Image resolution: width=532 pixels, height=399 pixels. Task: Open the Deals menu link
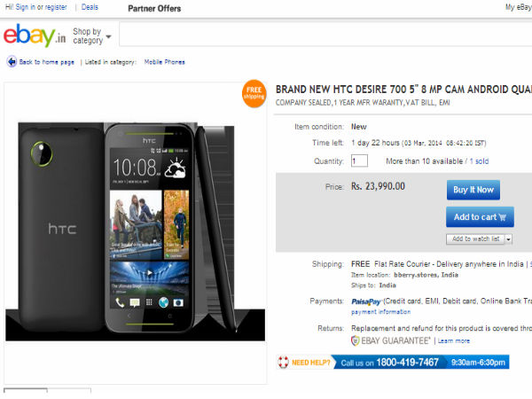coord(90,7)
